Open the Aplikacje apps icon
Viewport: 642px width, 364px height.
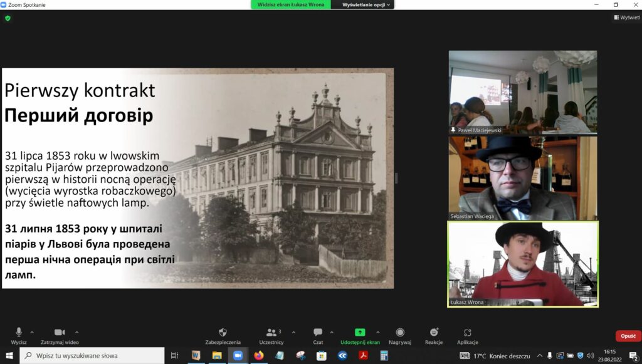(467, 333)
